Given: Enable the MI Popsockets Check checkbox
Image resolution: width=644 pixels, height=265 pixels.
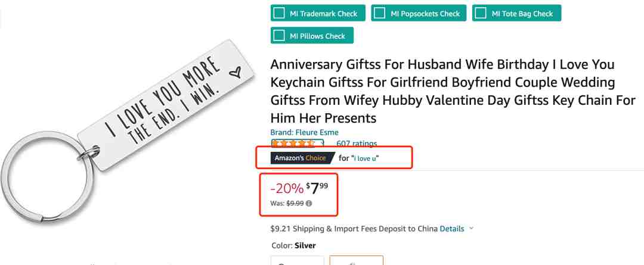Looking at the screenshot, I should point(379,13).
